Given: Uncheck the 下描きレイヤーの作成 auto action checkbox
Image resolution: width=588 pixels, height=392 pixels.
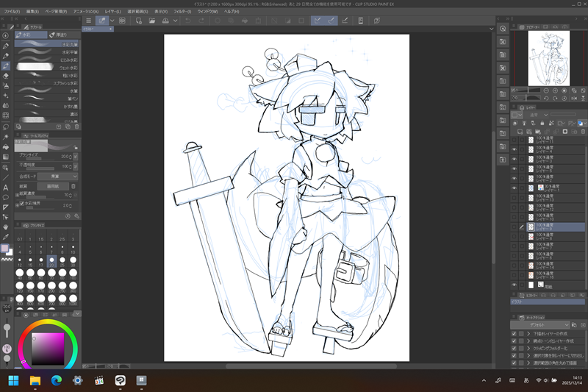Looking at the screenshot, I should click(x=514, y=333).
